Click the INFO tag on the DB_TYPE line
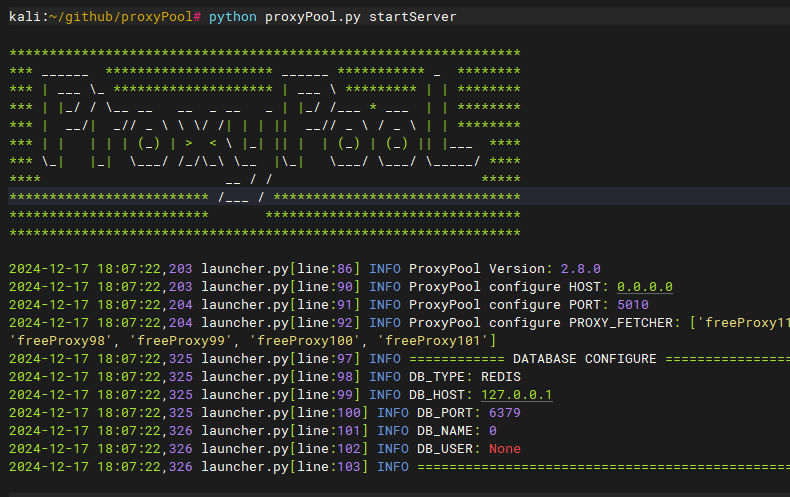The image size is (790, 497). (385, 377)
